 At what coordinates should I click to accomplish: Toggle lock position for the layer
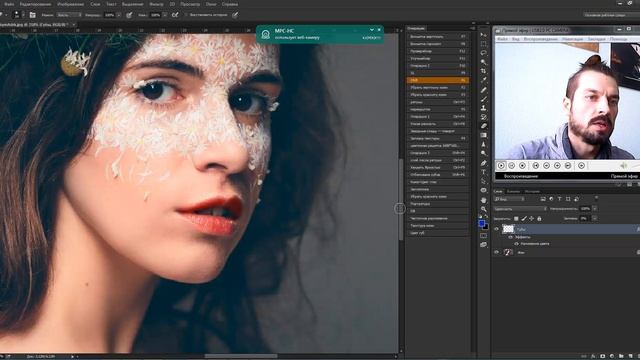click(x=531, y=219)
